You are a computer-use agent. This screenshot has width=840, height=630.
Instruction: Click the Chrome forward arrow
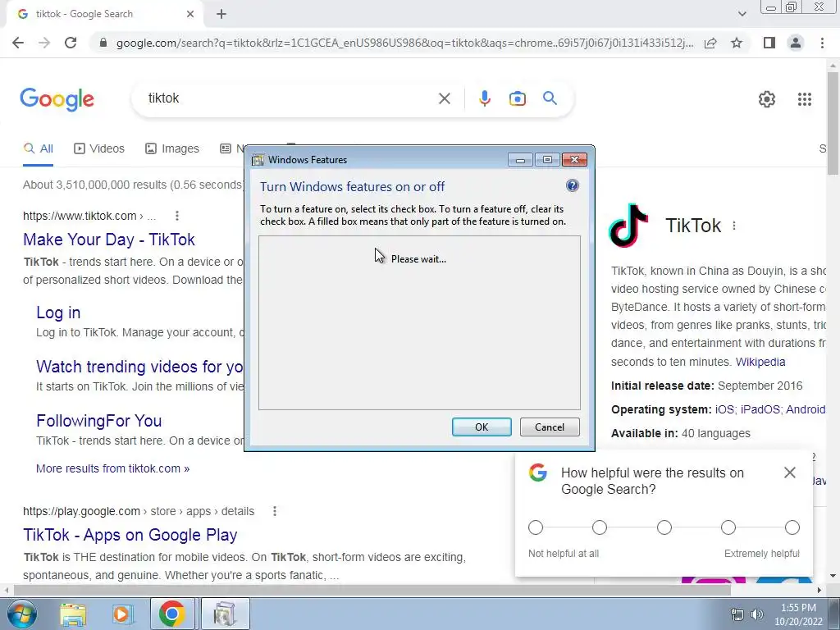44,43
